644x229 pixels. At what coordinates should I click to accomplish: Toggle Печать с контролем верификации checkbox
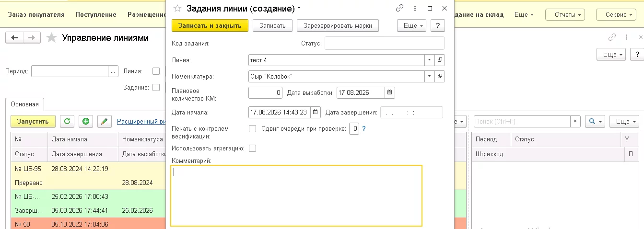(252, 128)
